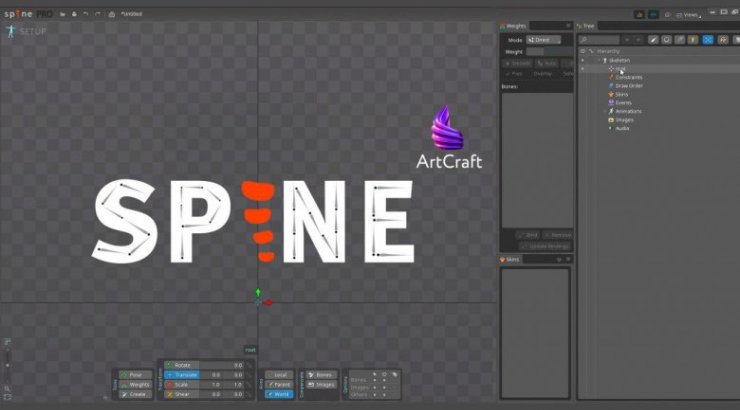Select the Weights panel tab
This screenshot has height=410, width=740.
coord(513,26)
